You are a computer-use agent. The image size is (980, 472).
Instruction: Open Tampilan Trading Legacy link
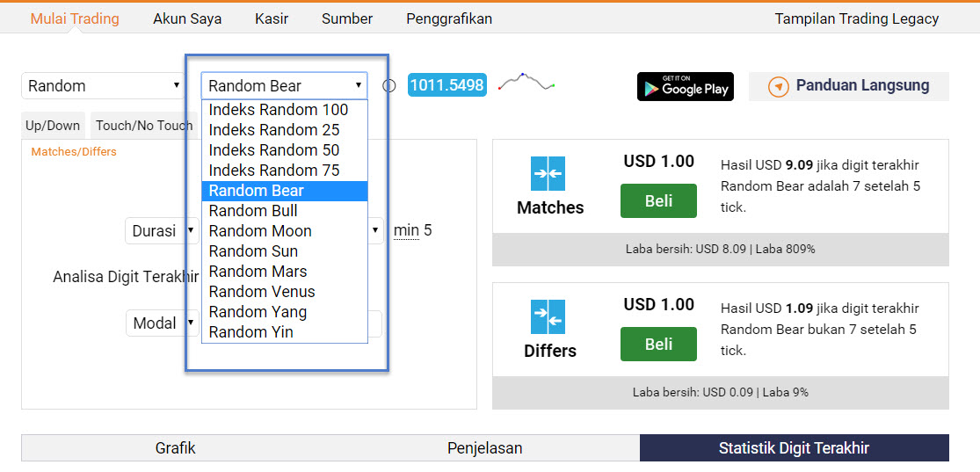[x=856, y=18]
